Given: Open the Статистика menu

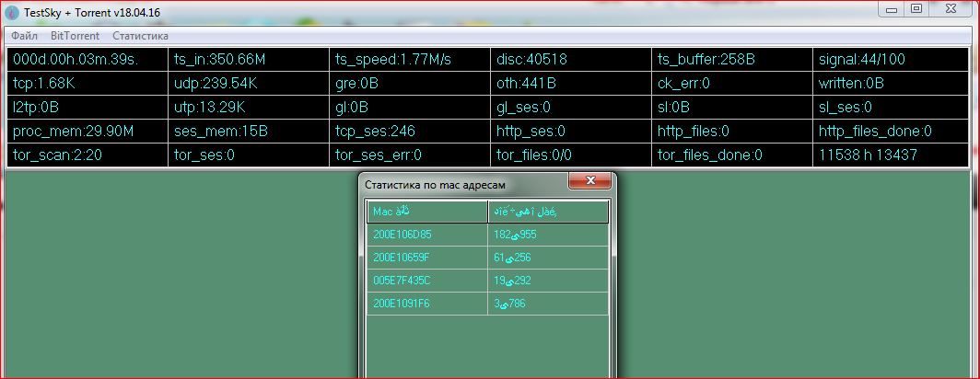Looking at the screenshot, I should pos(140,36).
